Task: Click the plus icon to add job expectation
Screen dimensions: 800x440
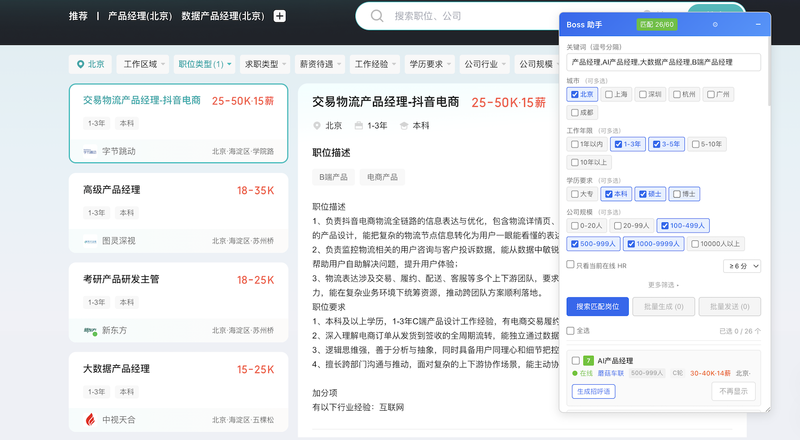Action: pos(280,16)
